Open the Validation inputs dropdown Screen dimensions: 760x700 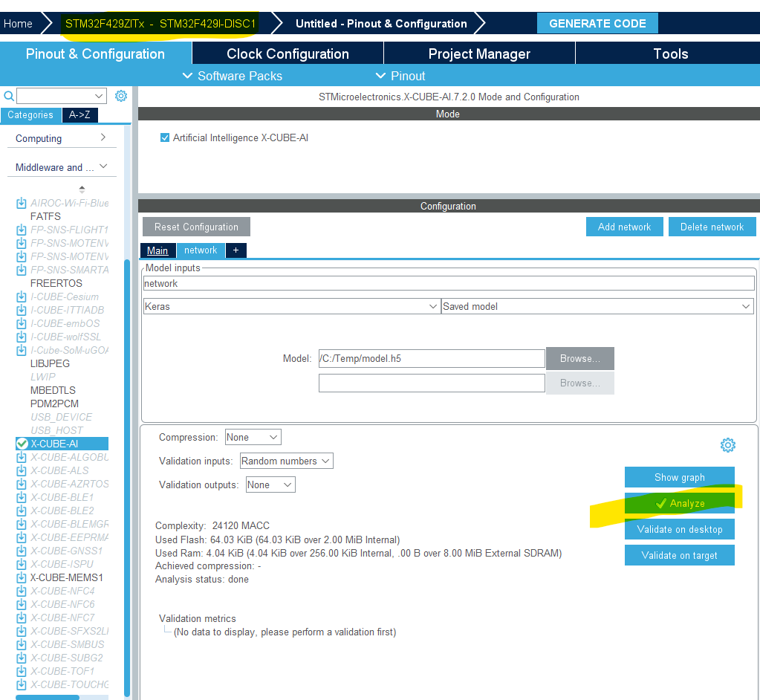coord(285,461)
